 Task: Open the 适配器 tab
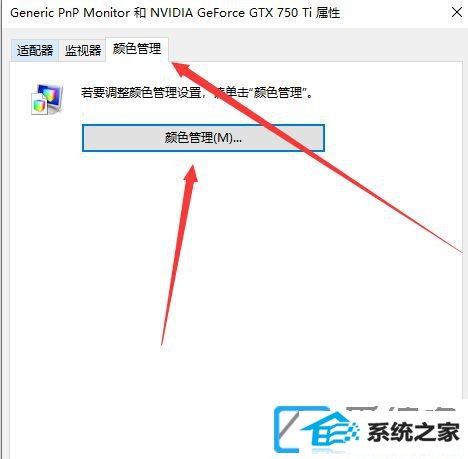35,50
